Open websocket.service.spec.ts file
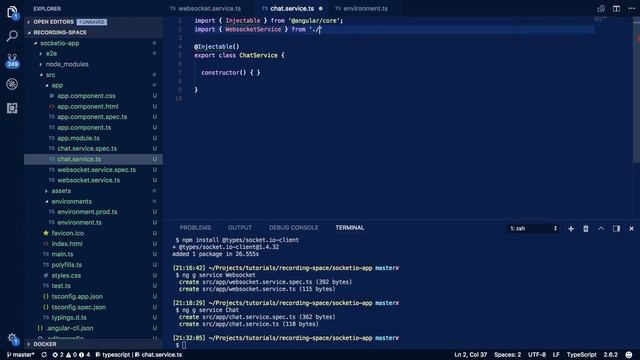Image resolution: width=640 pixels, height=360 pixels. [x=96, y=170]
